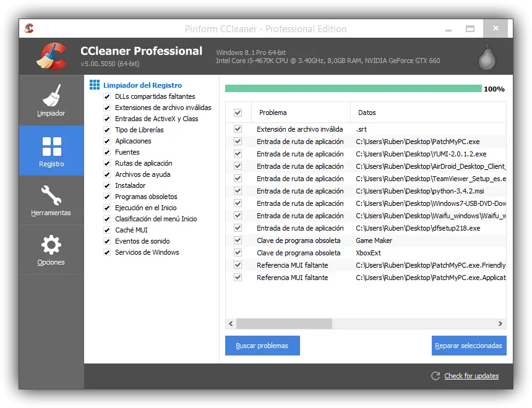This screenshot has width=532, height=408.
Task: Click the CCleaner logo in header
Action: [x=51, y=56]
